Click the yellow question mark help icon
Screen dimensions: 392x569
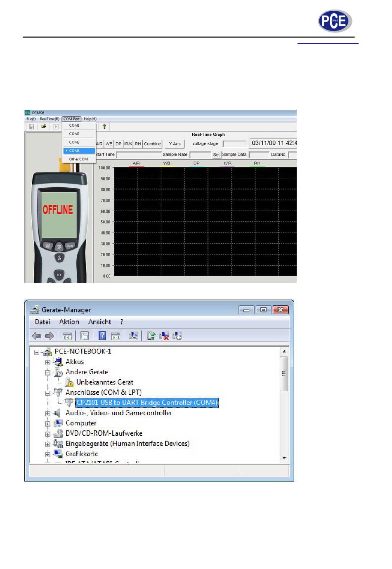click(104, 127)
